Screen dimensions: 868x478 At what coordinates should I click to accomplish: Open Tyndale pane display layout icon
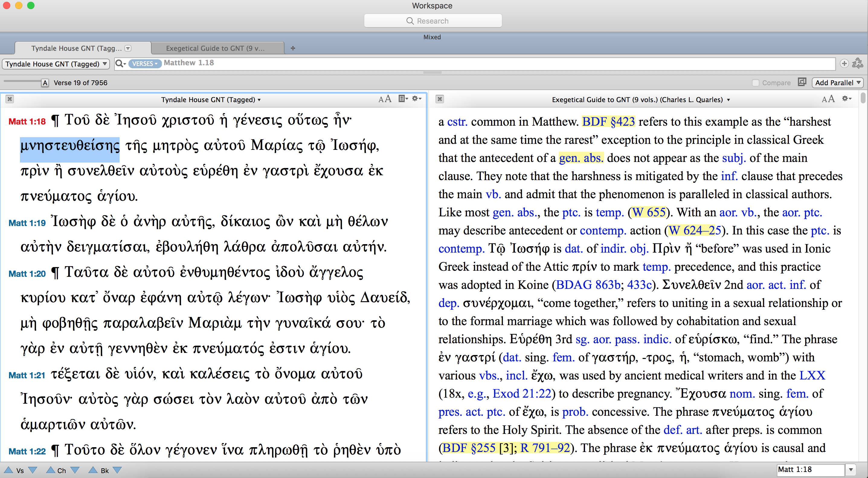click(403, 99)
